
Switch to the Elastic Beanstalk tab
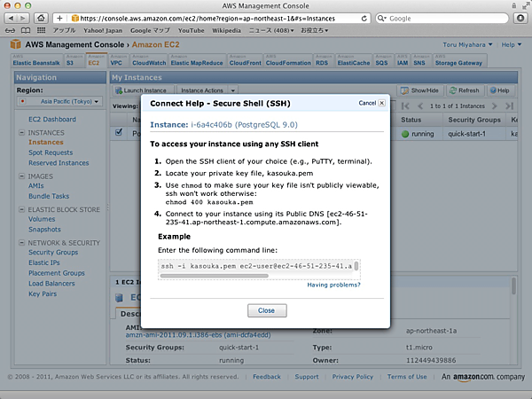tap(36, 60)
